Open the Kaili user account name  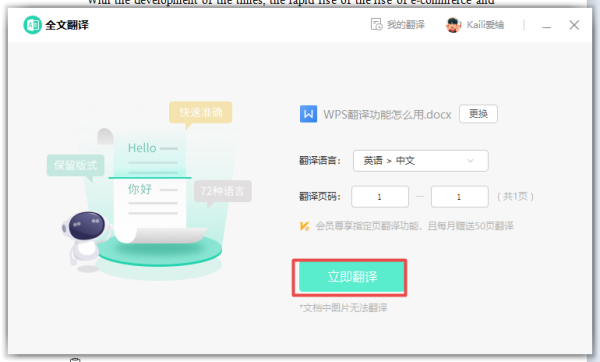(485, 25)
